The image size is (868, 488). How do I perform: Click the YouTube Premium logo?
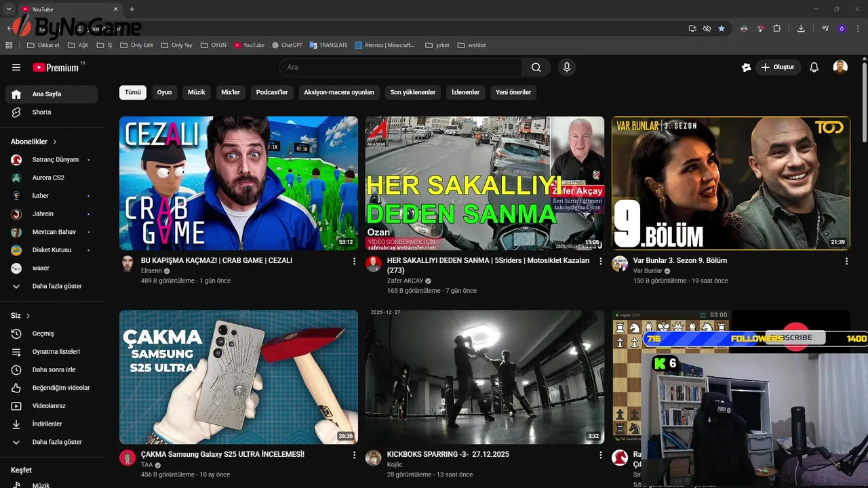click(x=56, y=67)
